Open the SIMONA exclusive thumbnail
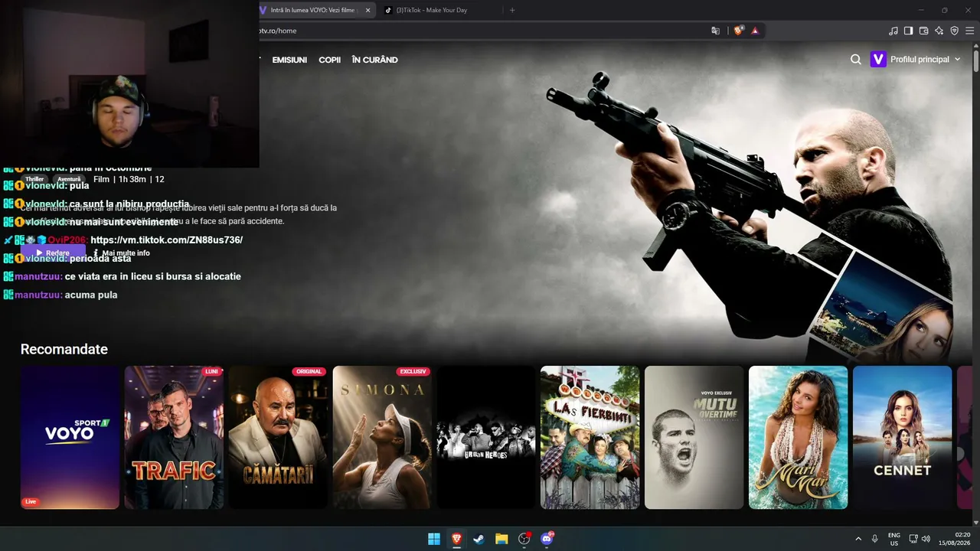Viewport: 980px width, 551px height. point(382,437)
